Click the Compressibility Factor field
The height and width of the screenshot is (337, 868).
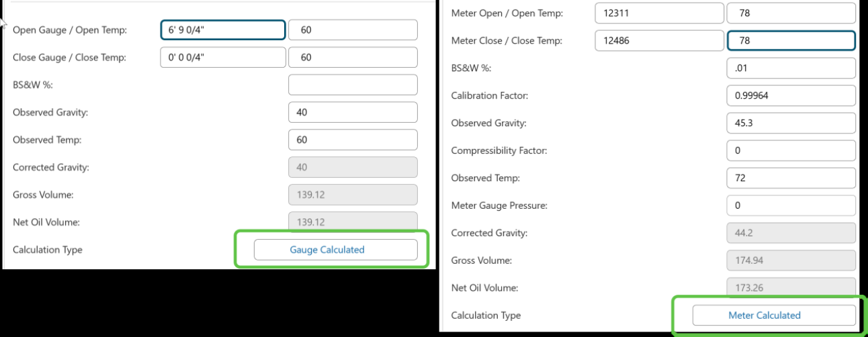click(x=791, y=151)
